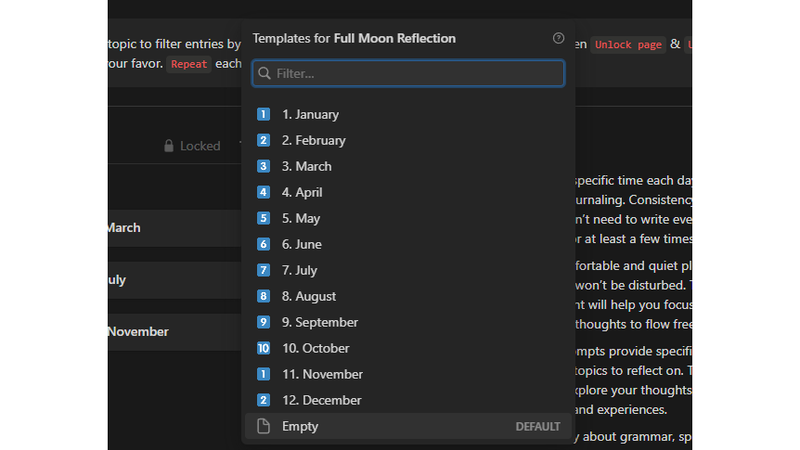Select the 4. April template

(x=408, y=192)
